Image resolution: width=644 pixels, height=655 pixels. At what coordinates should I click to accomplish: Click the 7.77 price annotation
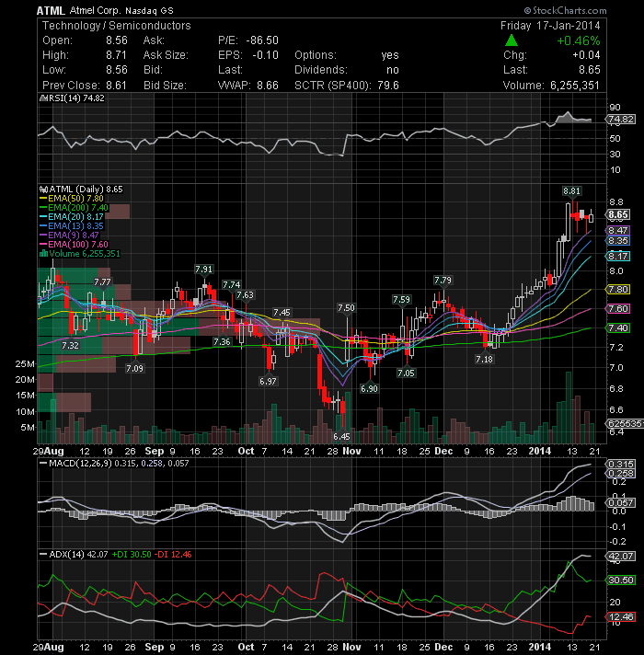[x=102, y=282]
